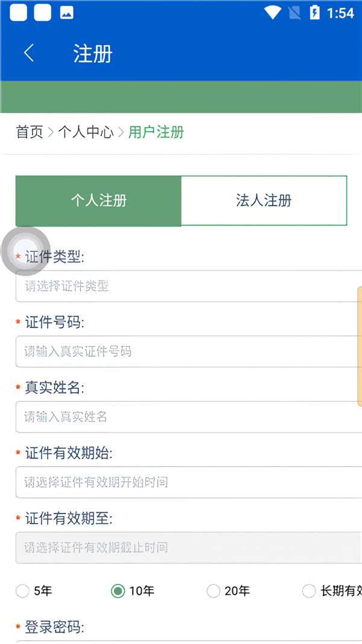Image resolution: width=362 pixels, height=644 pixels.
Task: Click the 真实姓名 text field
Action: pos(188,417)
